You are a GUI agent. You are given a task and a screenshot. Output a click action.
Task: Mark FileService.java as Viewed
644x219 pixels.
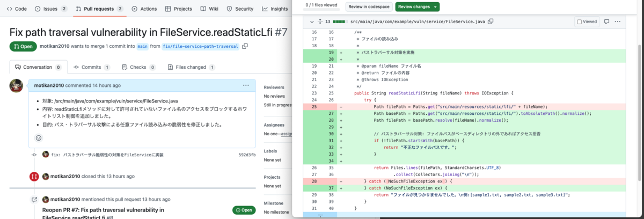(587, 22)
